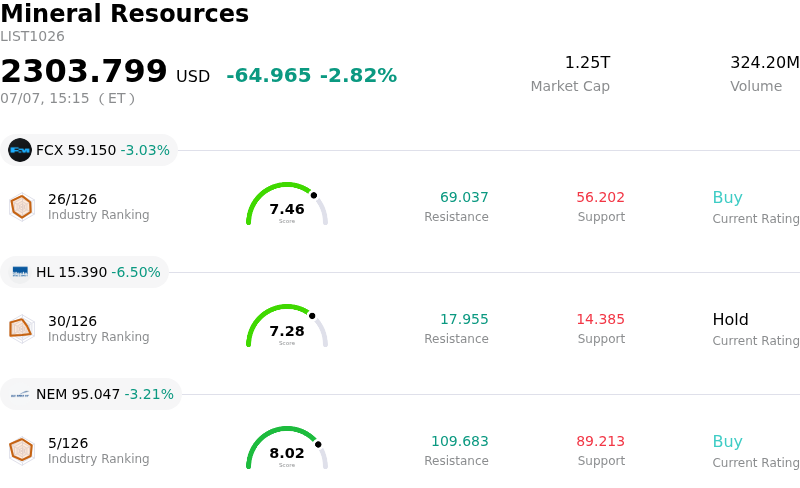Open NEM industry ranking radar icon
The height and width of the screenshot is (488, 800).
(22, 451)
